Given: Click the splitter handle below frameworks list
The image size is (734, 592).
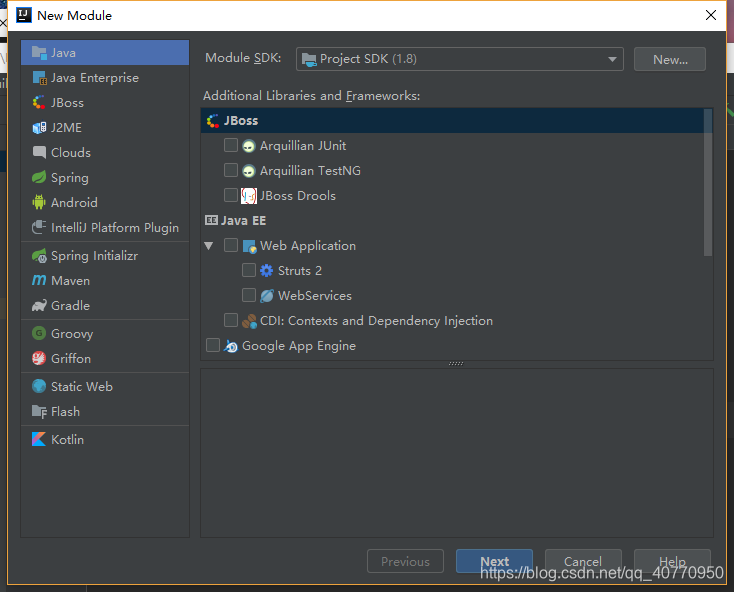Looking at the screenshot, I should point(456,364).
